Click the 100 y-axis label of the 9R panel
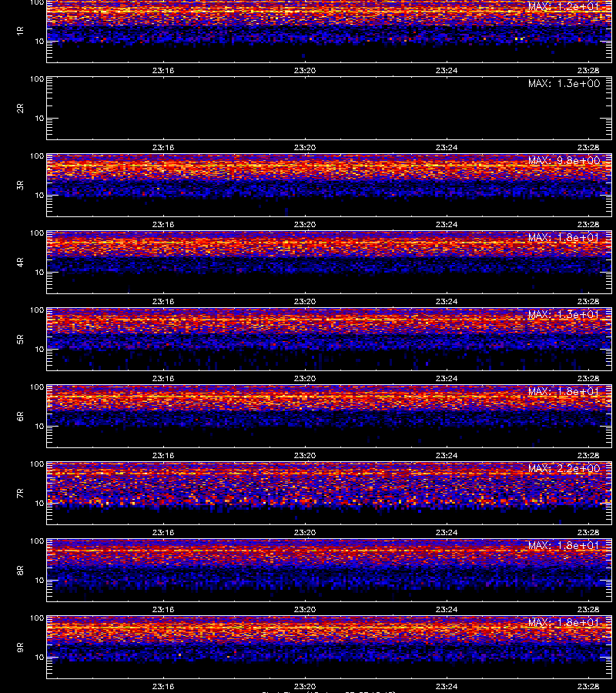The image size is (616, 693). (37, 618)
